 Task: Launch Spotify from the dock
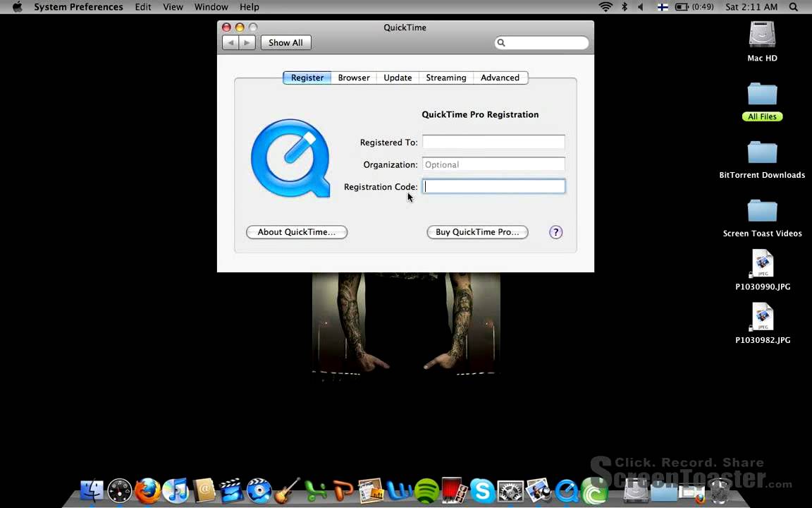(x=426, y=490)
